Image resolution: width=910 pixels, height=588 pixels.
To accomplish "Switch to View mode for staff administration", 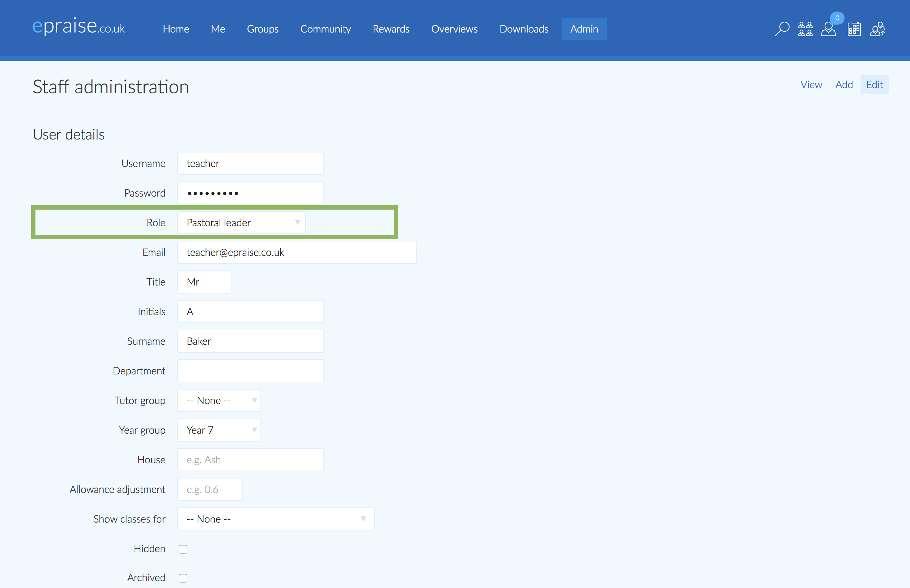I will pyautogui.click(x=811, y=84).
